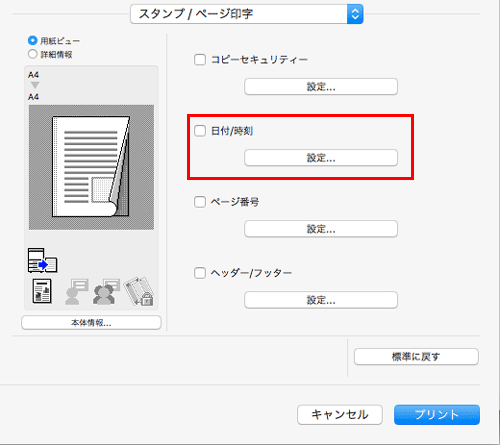Click the document layout icon

tap(42, 291)
